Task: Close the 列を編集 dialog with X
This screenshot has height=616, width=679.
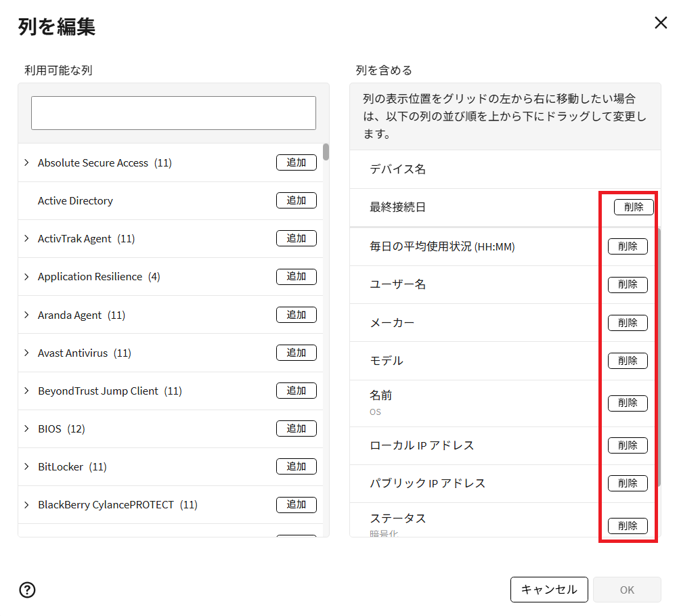Action: click(x=661, y=23)
